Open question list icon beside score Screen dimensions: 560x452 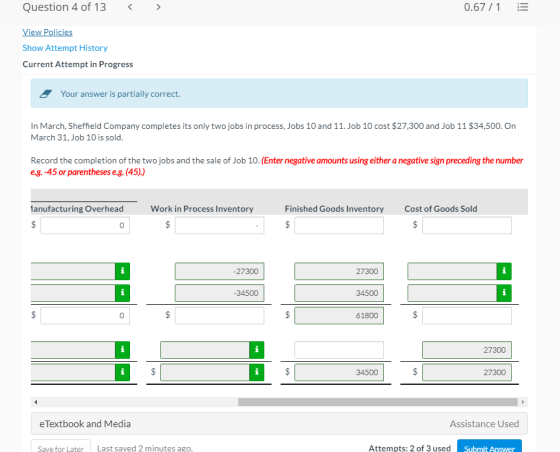coord(523,7)
